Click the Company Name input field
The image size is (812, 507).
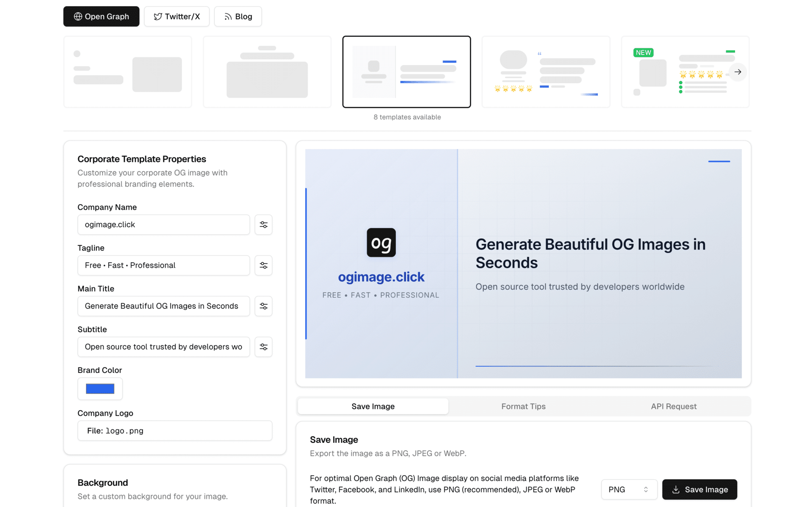[x=164, y=225]
